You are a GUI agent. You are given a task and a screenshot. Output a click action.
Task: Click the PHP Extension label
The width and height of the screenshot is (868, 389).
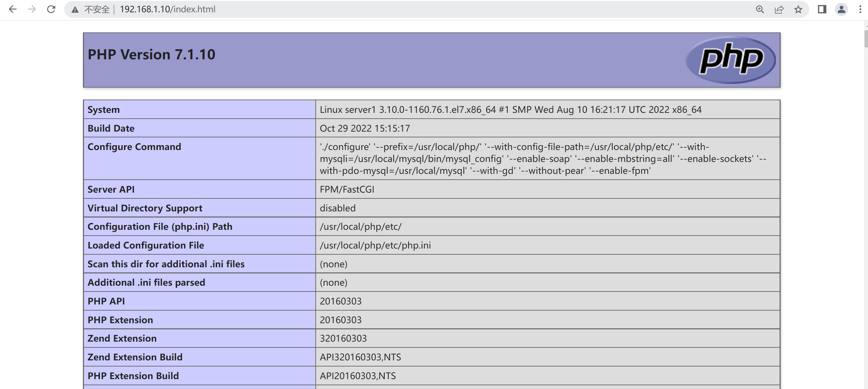[x=120, y=320]
